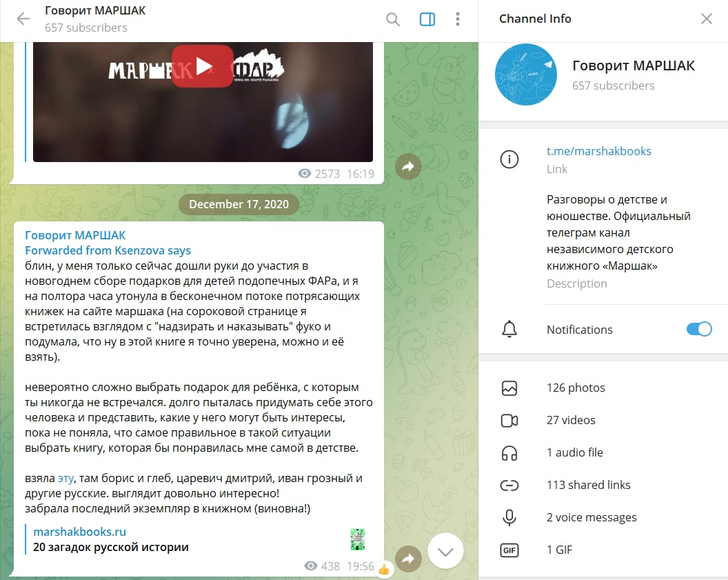Click the 'эту' hyperlink in the message
The image size is (728, 580).
click(65, 479)
